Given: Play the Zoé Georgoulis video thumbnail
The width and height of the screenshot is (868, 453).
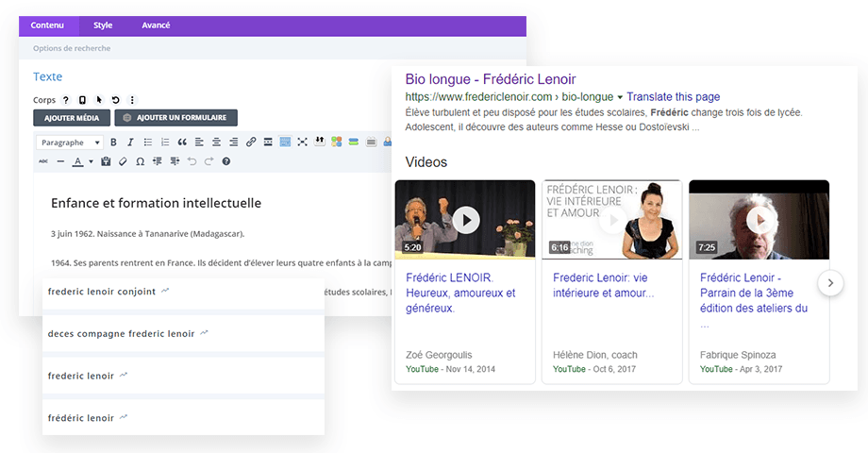Looking at the screenshot, I should coord(464,220).
